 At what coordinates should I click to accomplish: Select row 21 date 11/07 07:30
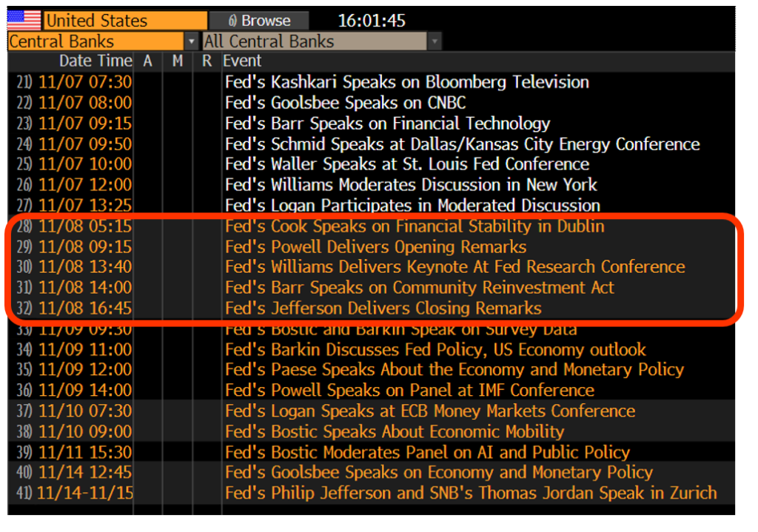pos(85,82)
